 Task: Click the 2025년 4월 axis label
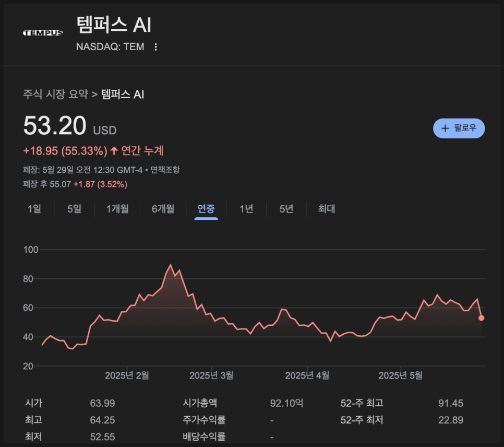(x=307, y=375)
